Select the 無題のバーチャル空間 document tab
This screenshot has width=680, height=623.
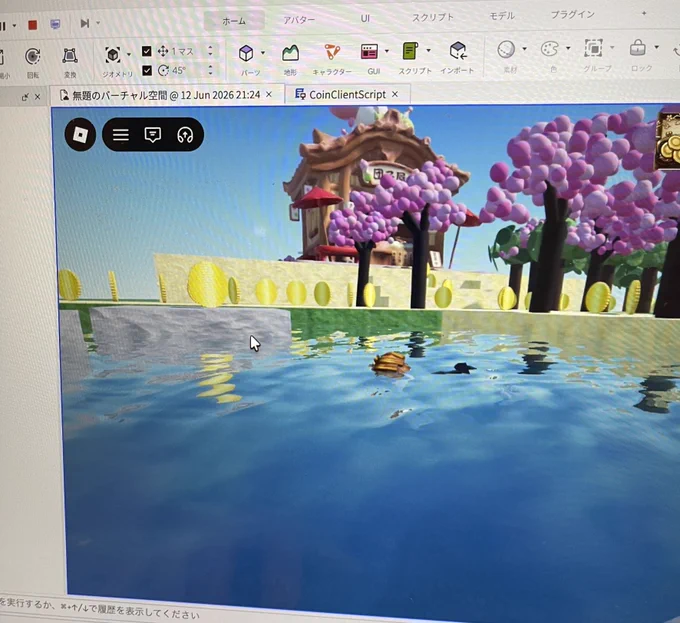[x=166, y=95]
